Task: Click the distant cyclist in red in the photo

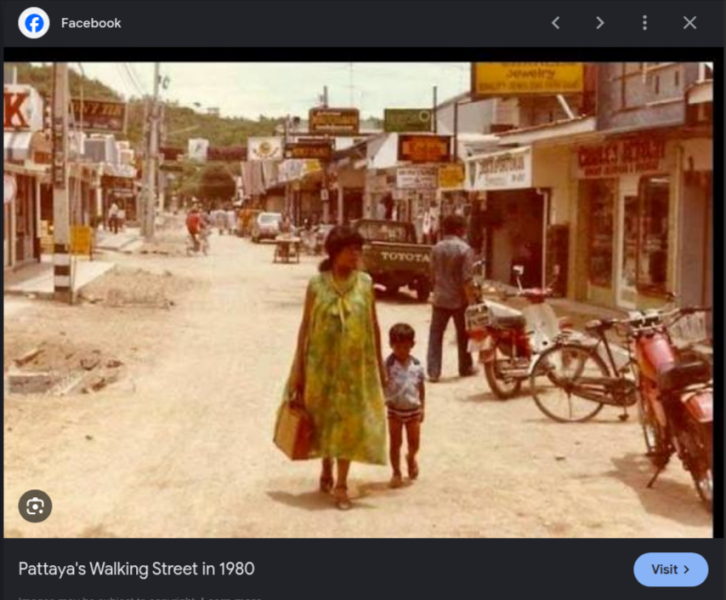Action: [196, 231]
